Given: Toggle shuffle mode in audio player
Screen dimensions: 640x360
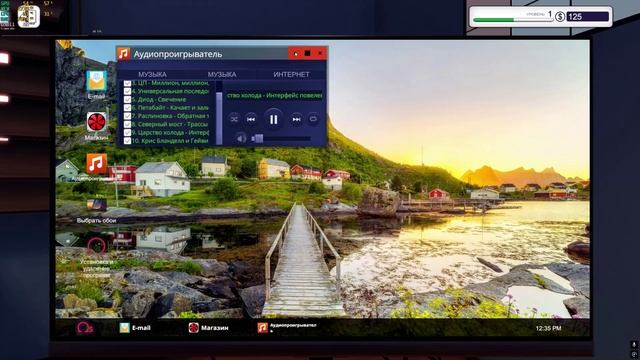Looking at the screenshot, I should (234, 119).
